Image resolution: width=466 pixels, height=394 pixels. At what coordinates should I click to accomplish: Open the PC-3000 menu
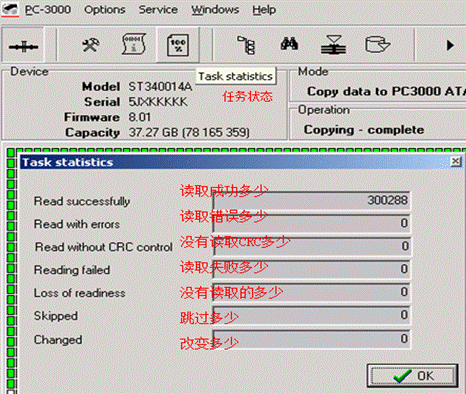48,10
